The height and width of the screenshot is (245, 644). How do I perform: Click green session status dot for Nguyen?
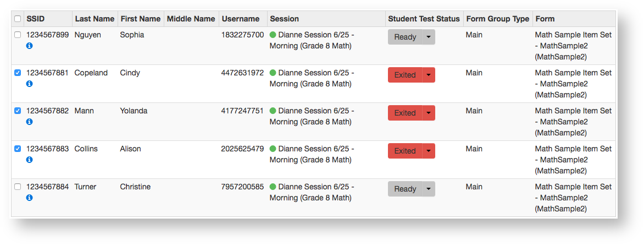273,35
